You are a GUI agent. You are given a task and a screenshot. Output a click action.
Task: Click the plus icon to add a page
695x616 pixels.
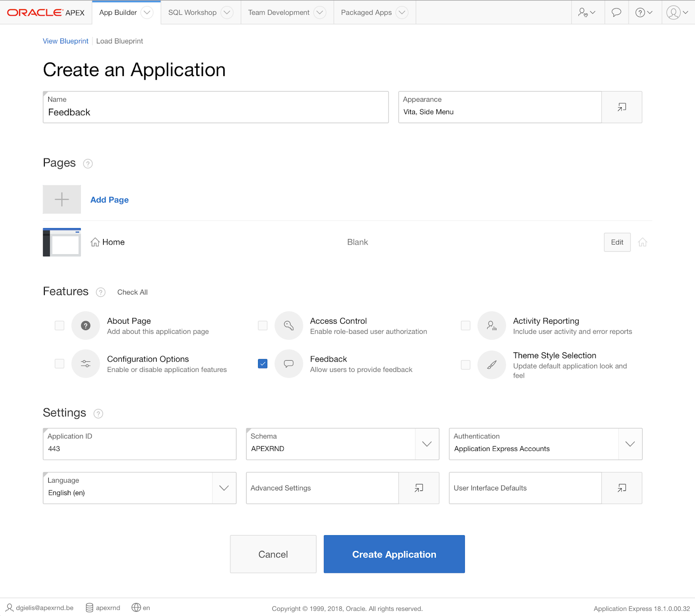[62, 199]
